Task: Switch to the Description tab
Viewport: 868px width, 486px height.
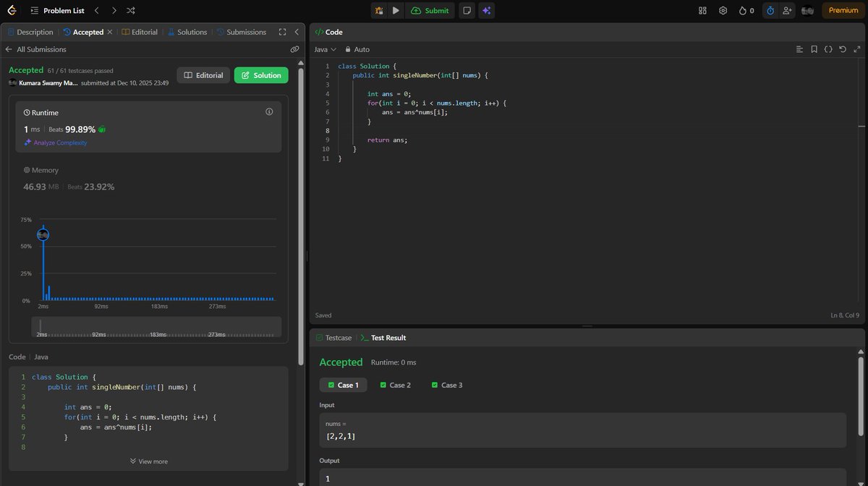Action: (x=30, y=32)
